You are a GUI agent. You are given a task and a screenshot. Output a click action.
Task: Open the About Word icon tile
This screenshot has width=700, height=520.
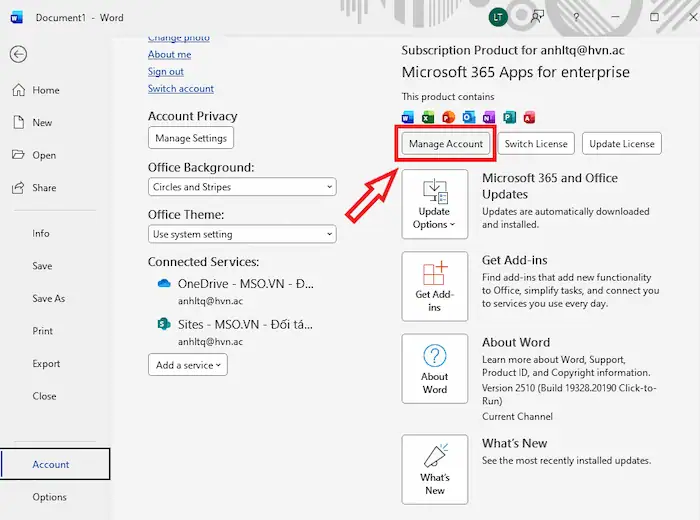coord(434,368)
